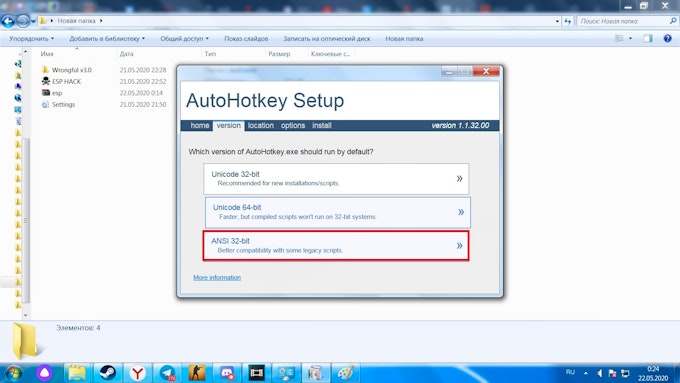
Task: Click Показ слайдов in toolbar
Action: click(x=246, y=39)
